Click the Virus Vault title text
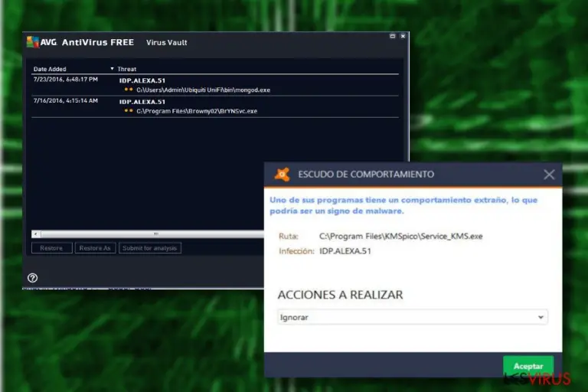 coord(166,42)
